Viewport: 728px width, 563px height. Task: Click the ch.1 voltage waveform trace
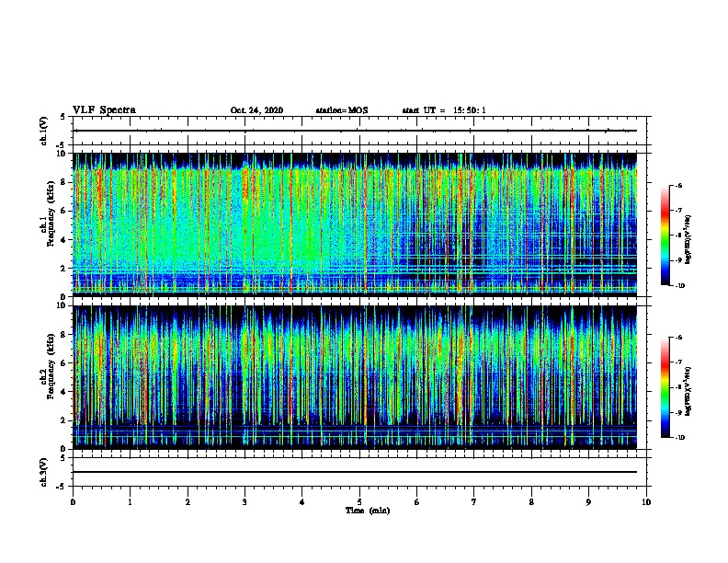[x=355, y=131]
